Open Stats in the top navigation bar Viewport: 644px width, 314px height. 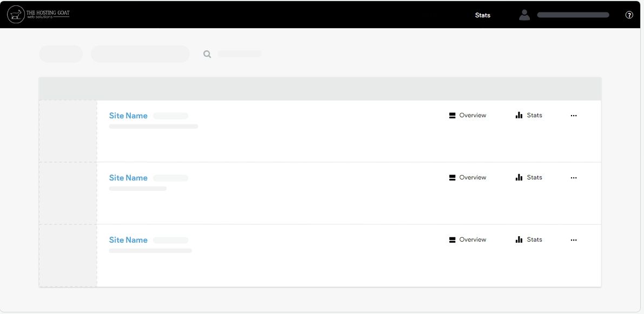pos(482,15)
